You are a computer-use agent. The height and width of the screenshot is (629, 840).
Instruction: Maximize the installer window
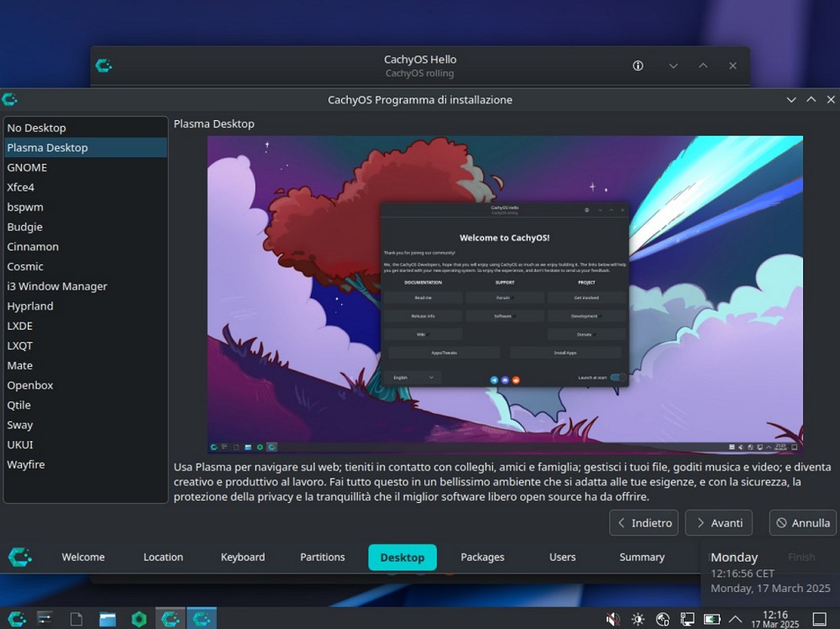coord(811,100)
